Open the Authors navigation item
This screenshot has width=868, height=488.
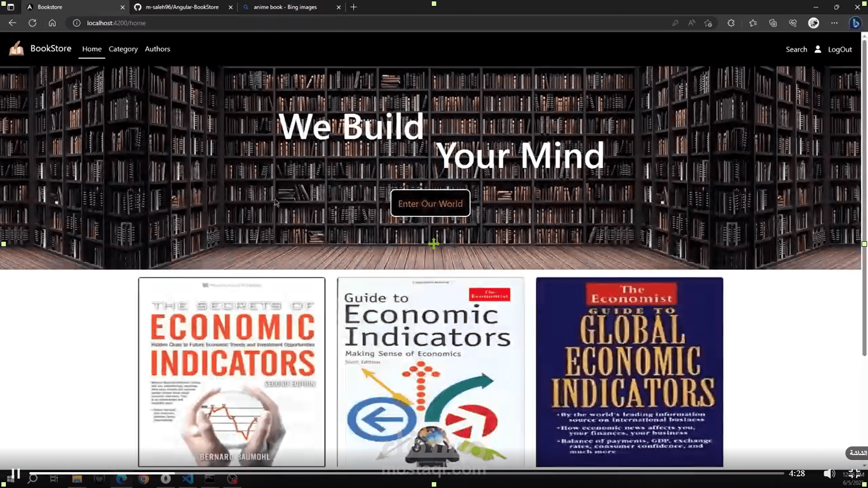tap(157, 49)
